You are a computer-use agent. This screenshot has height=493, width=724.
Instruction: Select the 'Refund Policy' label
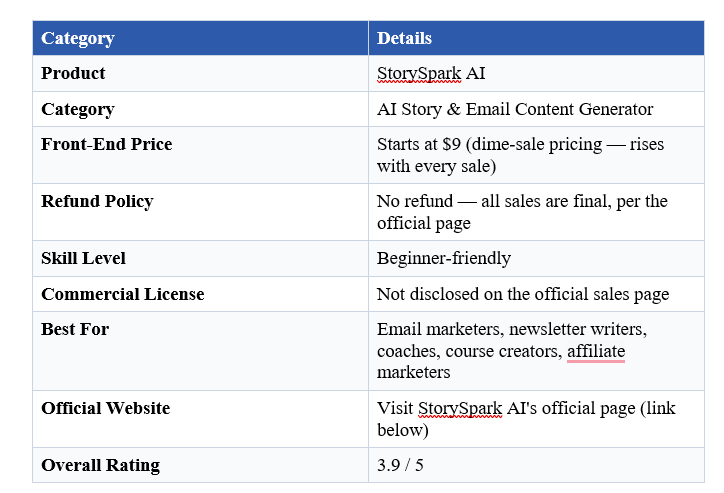click(x=97, y=201)
